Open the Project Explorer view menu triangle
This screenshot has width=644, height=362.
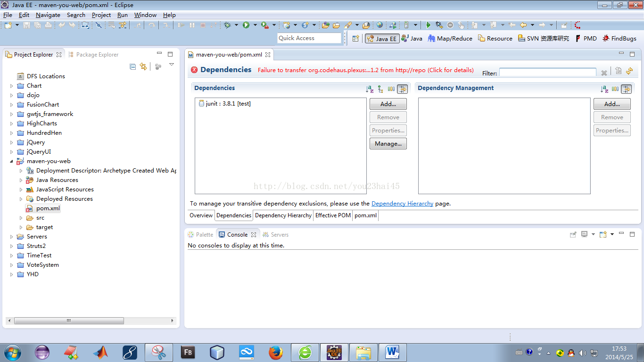(x=172, y=65)
